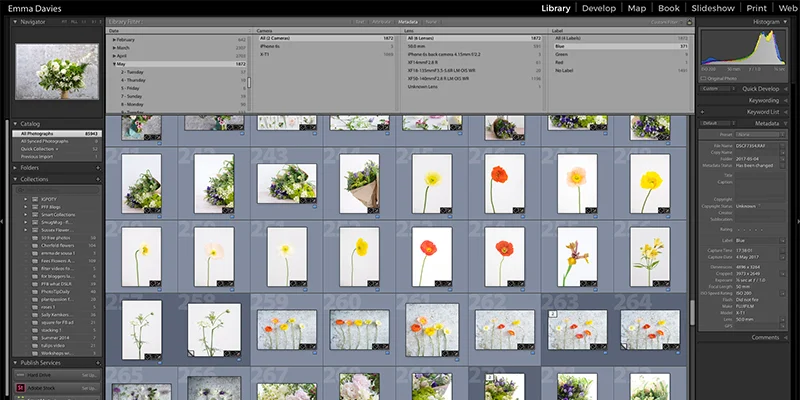Image resolution: width=800 pixels, height=400 pixels.
Task: Expand the March date group
Action: point(114,48)
